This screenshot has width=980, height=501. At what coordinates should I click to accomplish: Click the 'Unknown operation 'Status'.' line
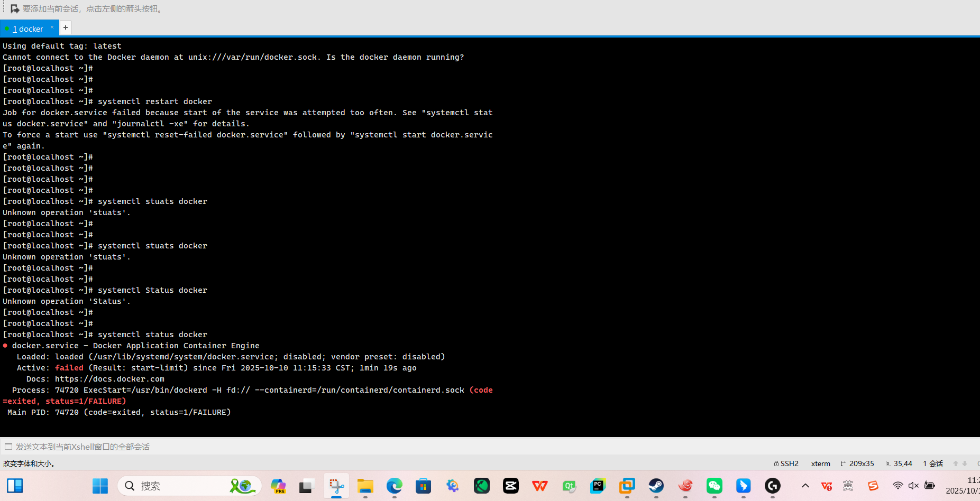(67, 301)
